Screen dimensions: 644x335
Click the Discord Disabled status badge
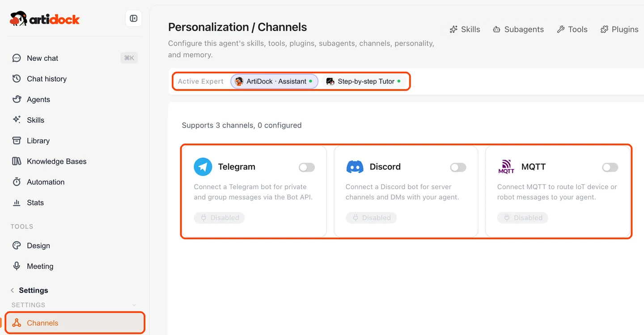click(x=371, y=218)
